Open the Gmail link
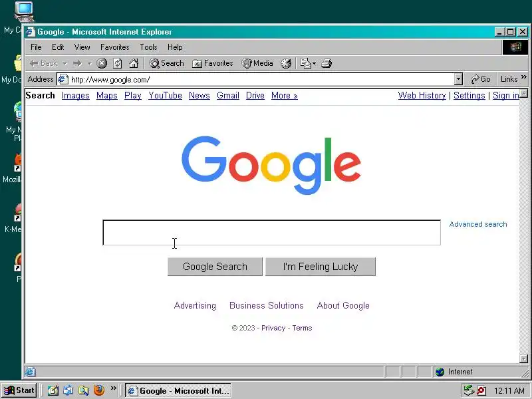Screen dimensions: 532x399 pos(228,96)
